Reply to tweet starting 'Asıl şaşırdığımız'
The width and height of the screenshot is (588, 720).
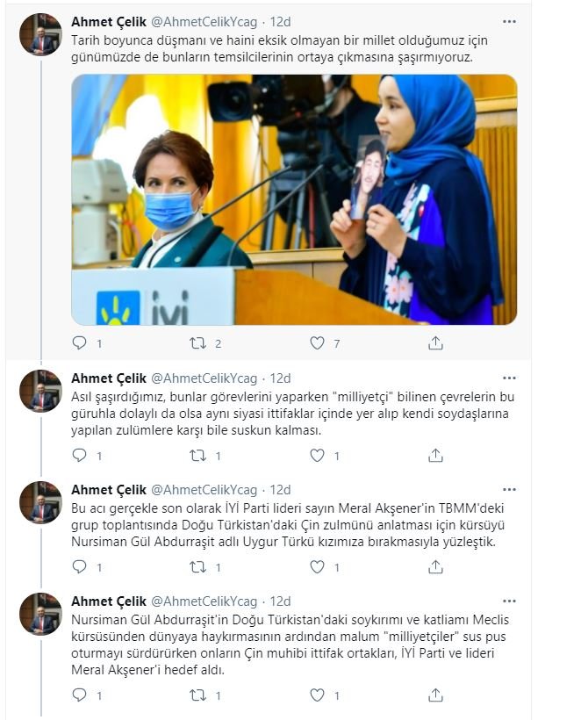pos(79,455)
